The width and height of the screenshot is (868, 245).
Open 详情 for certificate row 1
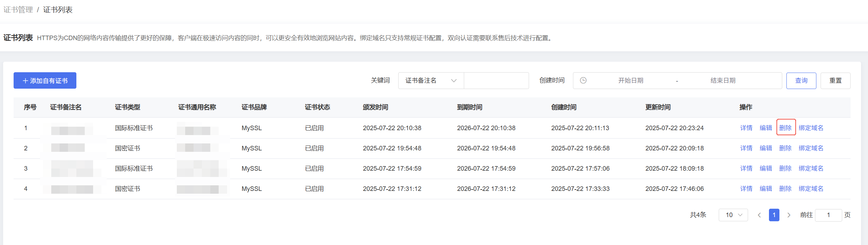(746, 128)
